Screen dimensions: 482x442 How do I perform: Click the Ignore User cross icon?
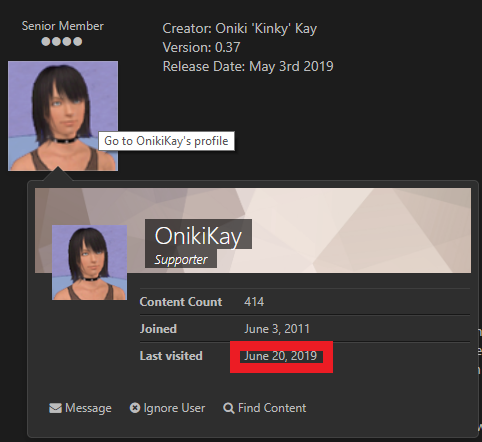(135, 408)
